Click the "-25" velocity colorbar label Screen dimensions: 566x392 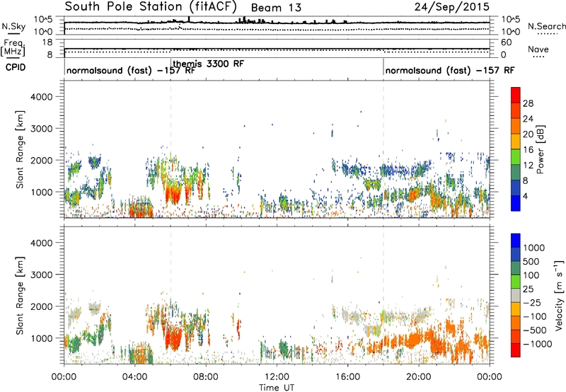[x=532, y=302]
